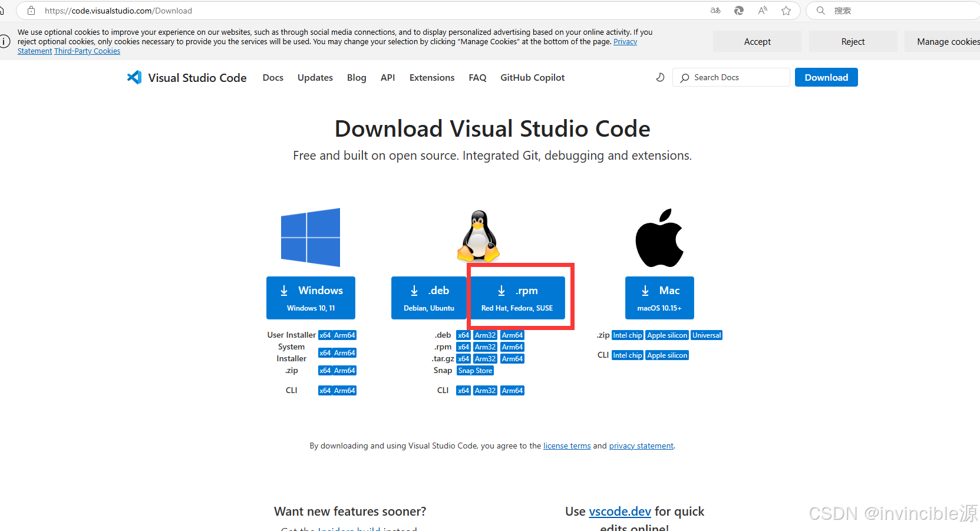Select Intel chip in Mac CLI row
This screenshot has height=531, width=980.
click(628, 355)
